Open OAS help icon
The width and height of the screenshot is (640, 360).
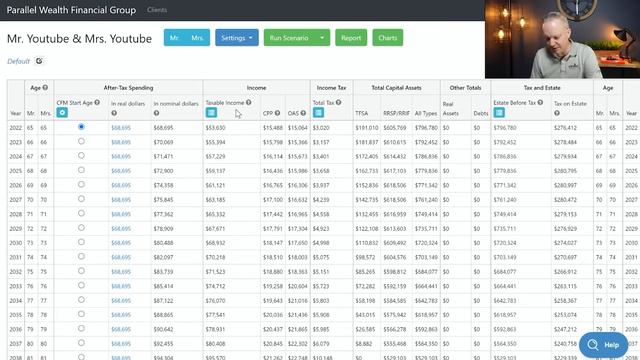(x=303, y=113)
